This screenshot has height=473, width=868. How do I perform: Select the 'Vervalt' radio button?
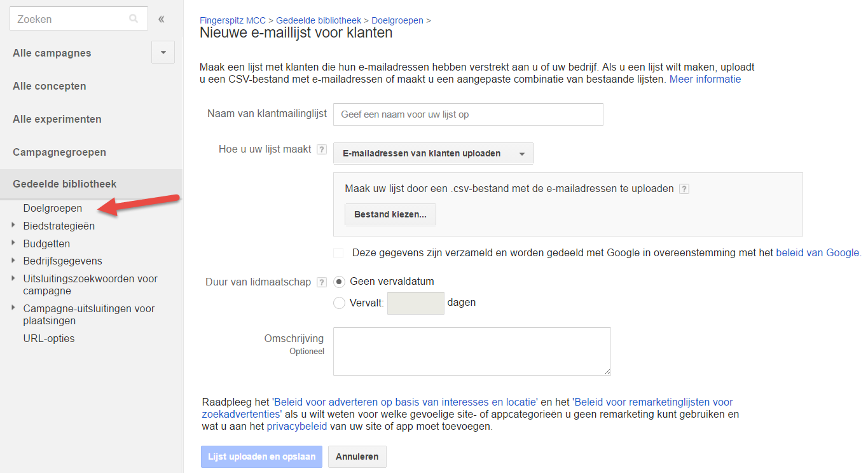click(340, 303)
